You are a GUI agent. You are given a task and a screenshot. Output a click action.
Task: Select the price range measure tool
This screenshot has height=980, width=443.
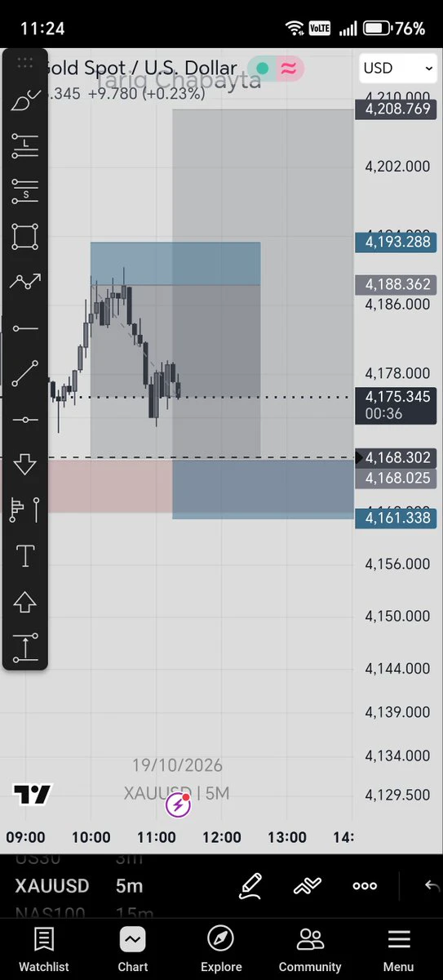click(x=24, y=648)
